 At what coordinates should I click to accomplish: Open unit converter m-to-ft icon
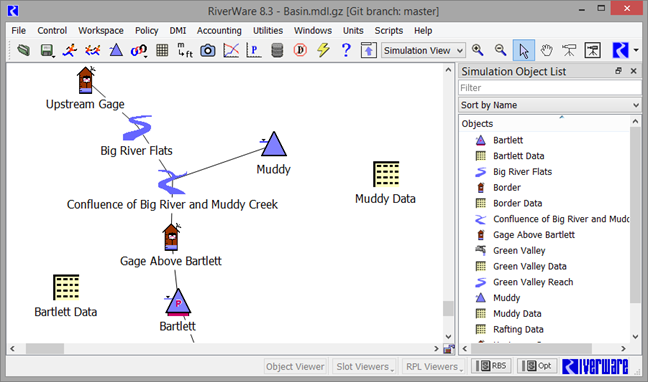185,50
